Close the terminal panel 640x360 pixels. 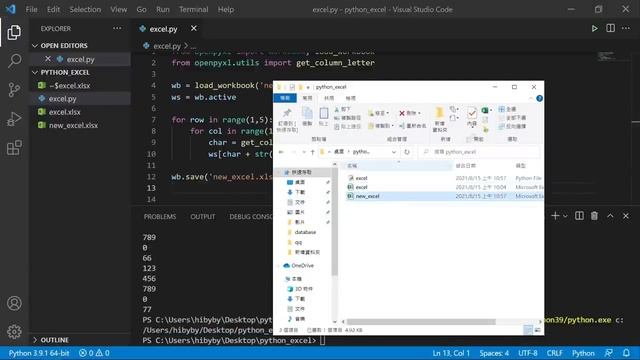626,216
